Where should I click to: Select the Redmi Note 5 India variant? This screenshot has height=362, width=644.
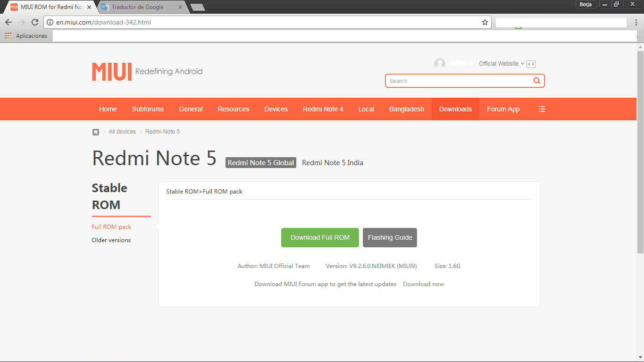(x=333, y=162)
